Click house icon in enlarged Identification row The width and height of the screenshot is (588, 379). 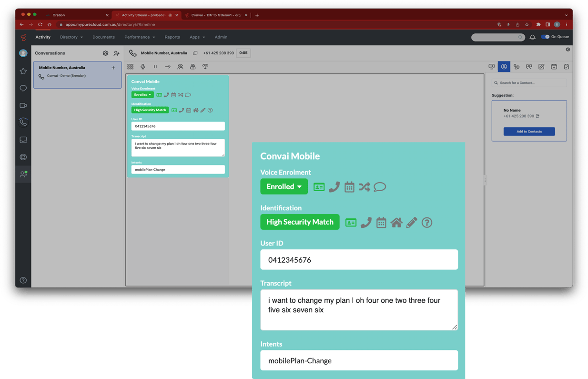pyautogui.click(x=396, y=222)
